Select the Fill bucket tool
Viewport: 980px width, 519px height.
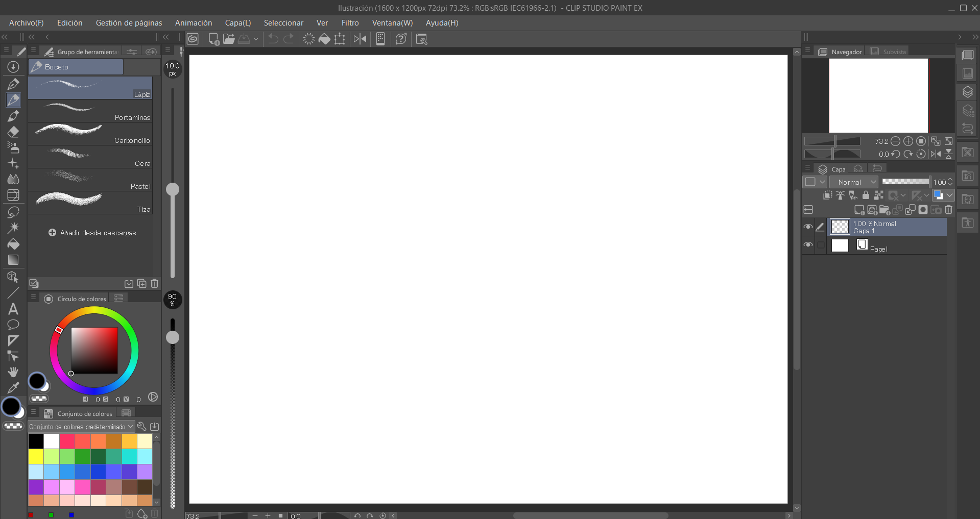click(x=13, y=244)
